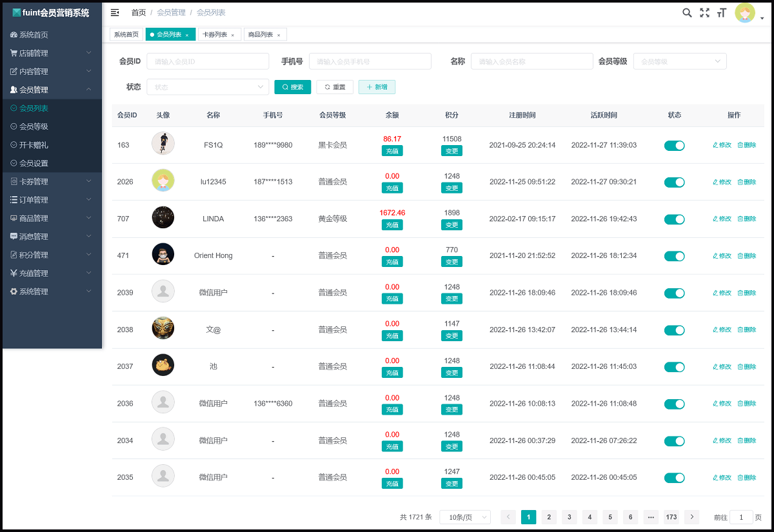This screenshot has width=774, height=532.
Task: Click the 新增 add member button
Action: point(377,86)
